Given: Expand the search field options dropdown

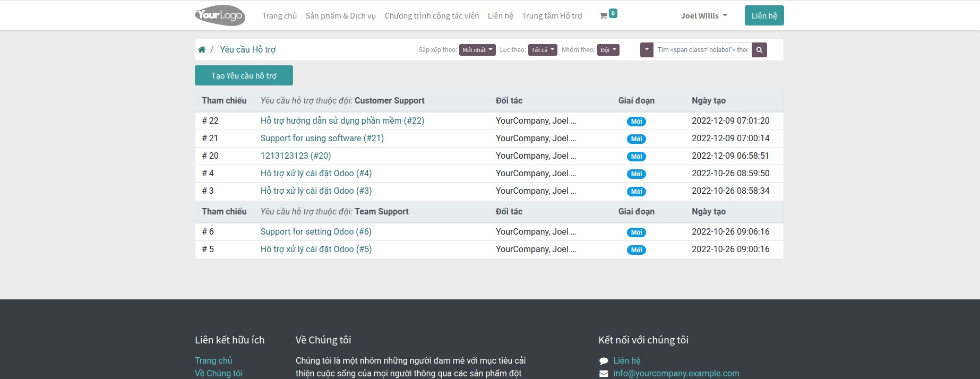Looking at the screenshot, I should (x=647, y=50).
